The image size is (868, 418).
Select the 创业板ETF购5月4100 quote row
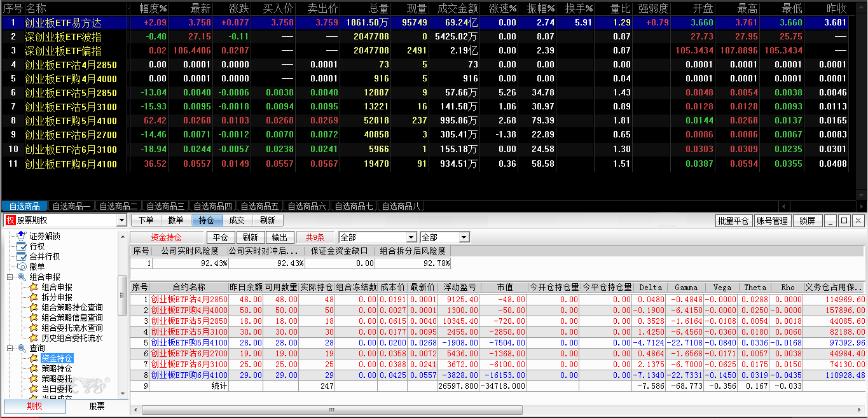[x=71, y=120]
